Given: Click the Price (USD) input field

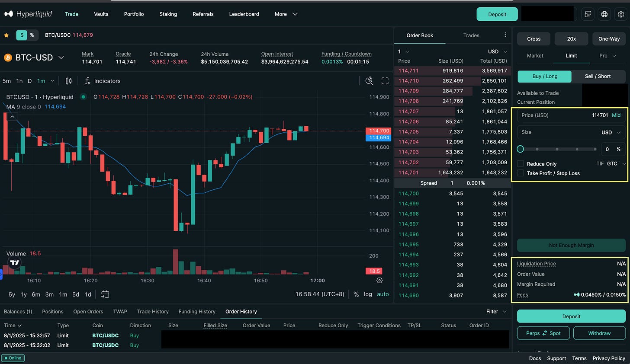Looking at the screenshot, I should [x=571, y=115].
